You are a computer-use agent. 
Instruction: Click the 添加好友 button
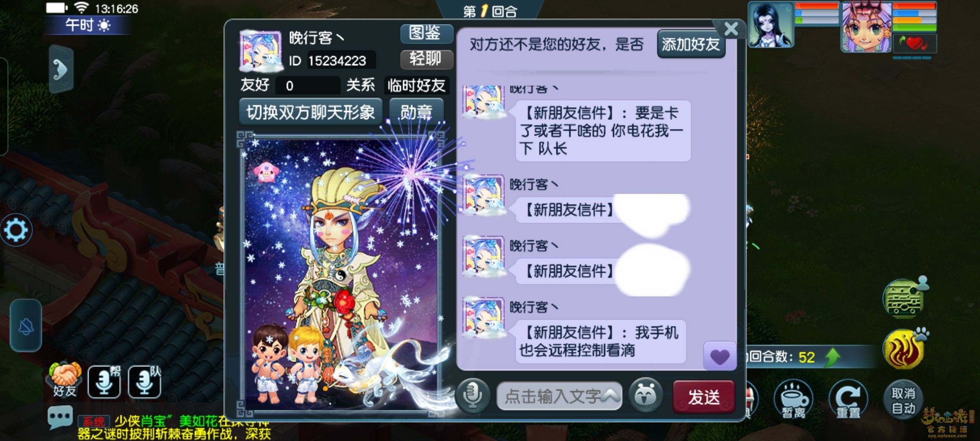click(x=691, y=44)
